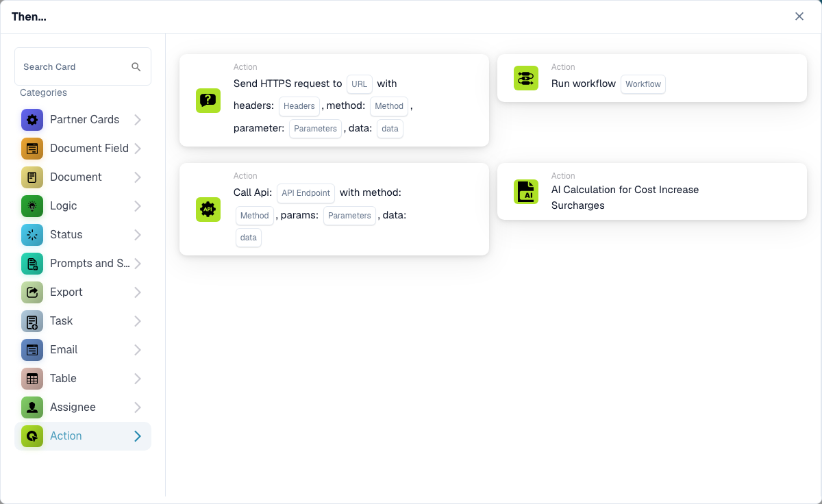The width and height of the screenshot is (822, 504).
Task: Click the Workflow parameter chip
Action: [x=643, y=84]
